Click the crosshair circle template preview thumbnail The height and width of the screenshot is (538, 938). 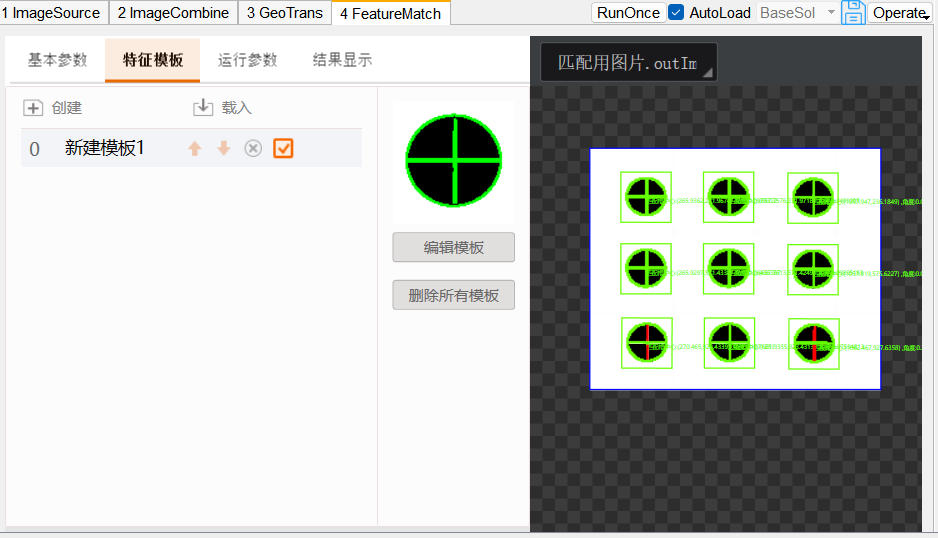point(453,160)
